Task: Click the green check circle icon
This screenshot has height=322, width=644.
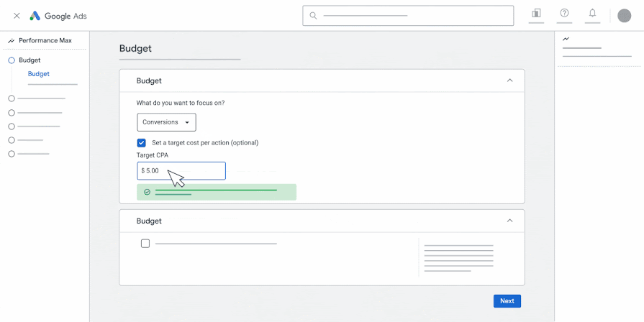Action: 147,192
